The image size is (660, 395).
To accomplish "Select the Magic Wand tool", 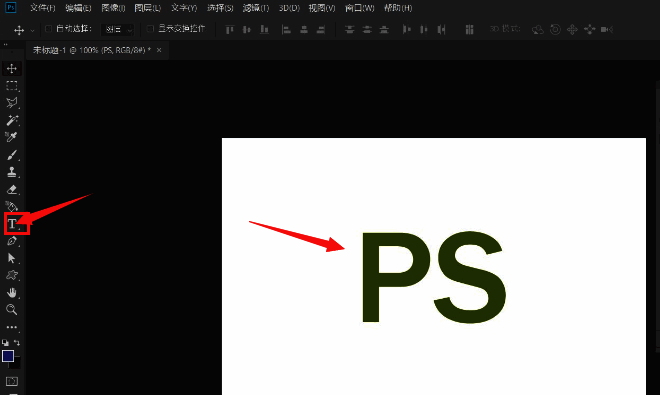I will click(x=12, y=120).
